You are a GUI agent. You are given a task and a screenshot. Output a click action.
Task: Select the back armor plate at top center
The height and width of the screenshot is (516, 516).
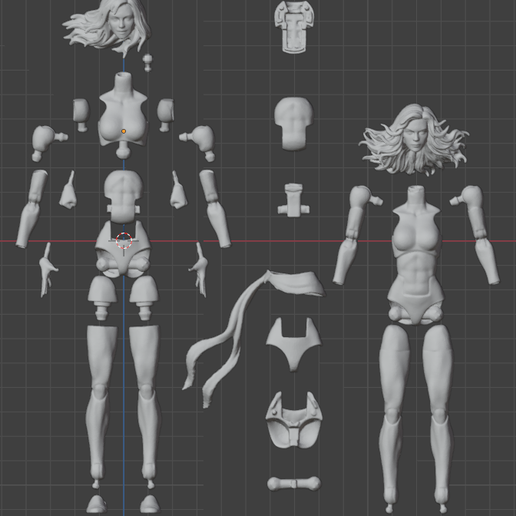[x=294, y=27]
